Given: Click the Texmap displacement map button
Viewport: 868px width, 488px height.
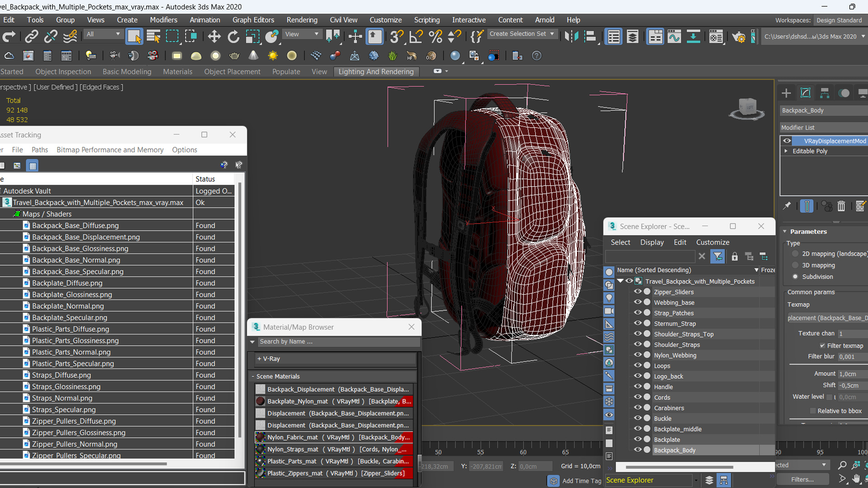Looking at the screenshot, I should tap(826, 318).
